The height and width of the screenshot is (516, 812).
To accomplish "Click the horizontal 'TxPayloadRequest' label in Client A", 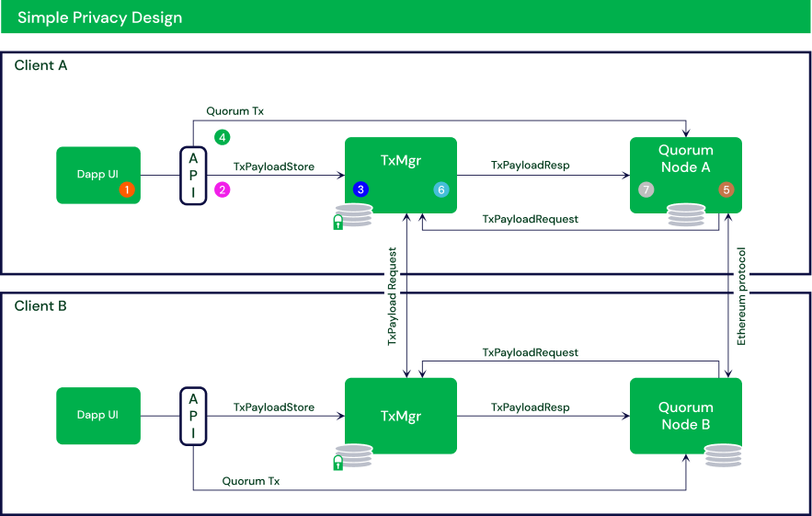I will 531,219.
